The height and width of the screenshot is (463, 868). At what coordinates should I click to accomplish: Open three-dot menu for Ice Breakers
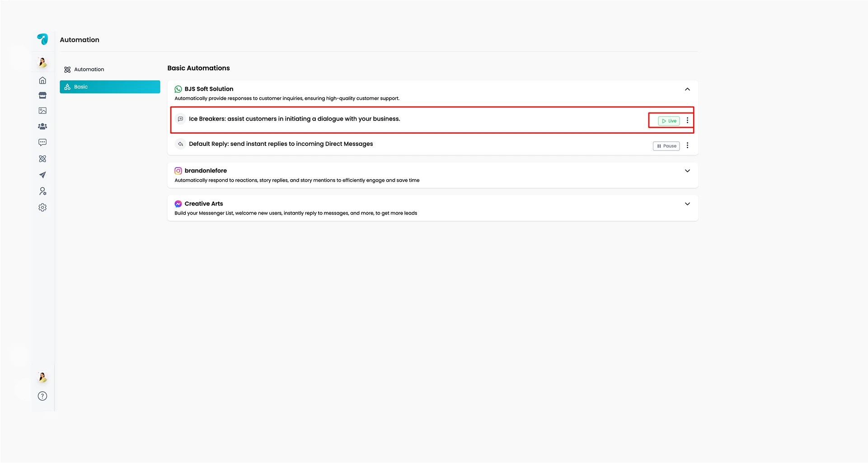688,121
